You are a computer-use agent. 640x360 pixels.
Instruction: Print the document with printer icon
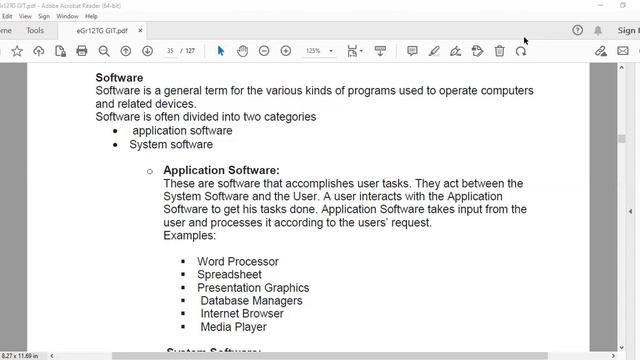point(82,51)
